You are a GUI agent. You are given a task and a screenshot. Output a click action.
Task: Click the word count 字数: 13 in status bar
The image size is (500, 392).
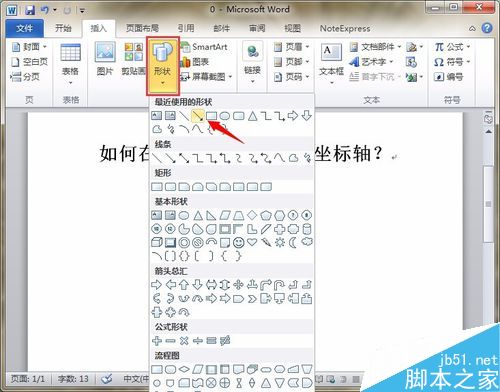[73, 379]
